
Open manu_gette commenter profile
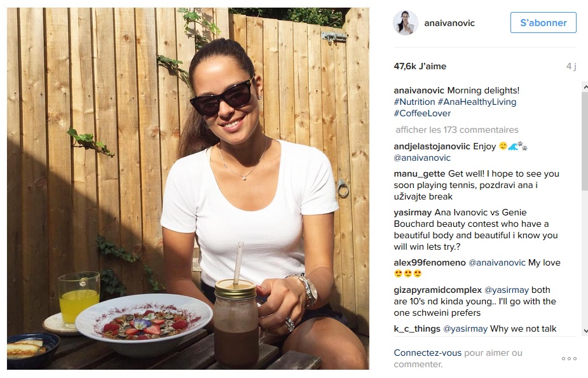pyautogui.click(x=420, y=174)
